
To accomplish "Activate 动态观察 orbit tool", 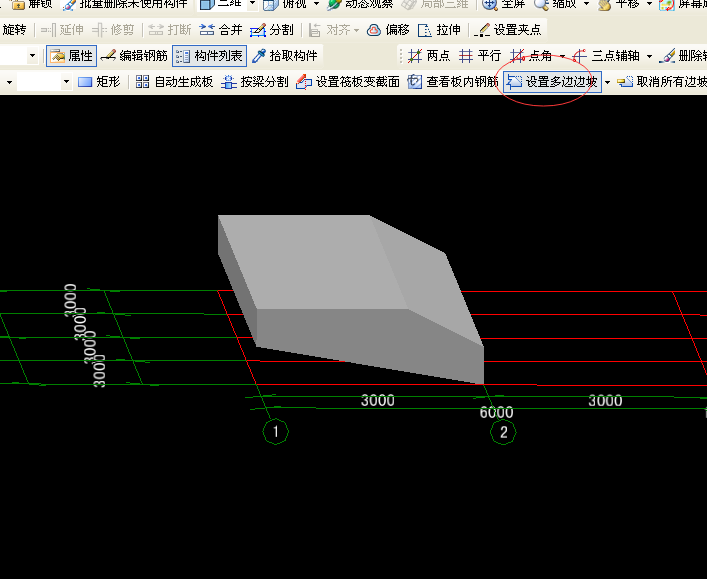I will [361, 4].
